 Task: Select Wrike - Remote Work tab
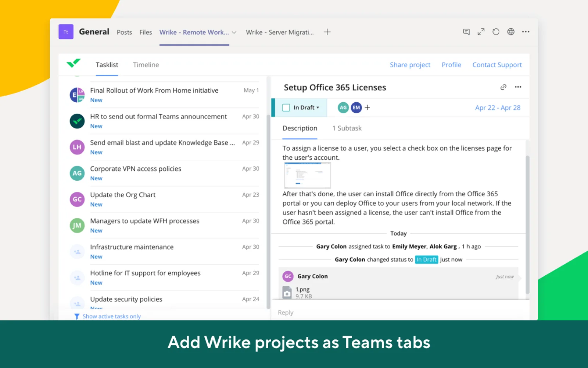(x=194, y=32)
